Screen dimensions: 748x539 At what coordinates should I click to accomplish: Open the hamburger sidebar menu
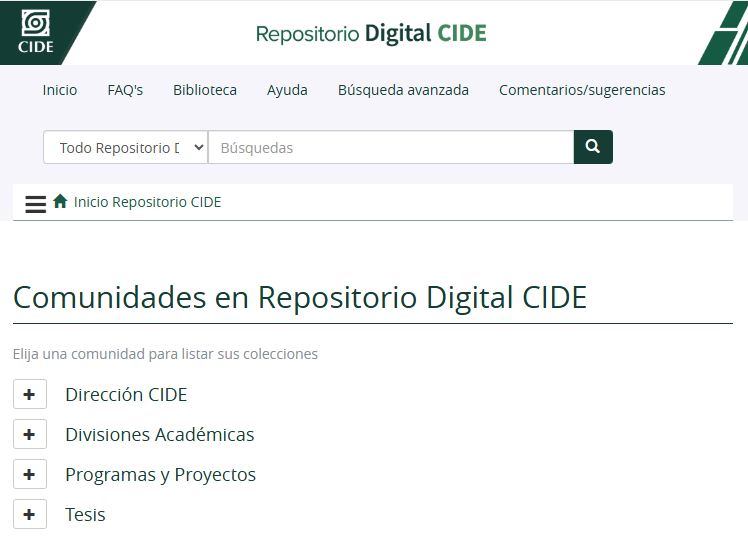[35, 204]
